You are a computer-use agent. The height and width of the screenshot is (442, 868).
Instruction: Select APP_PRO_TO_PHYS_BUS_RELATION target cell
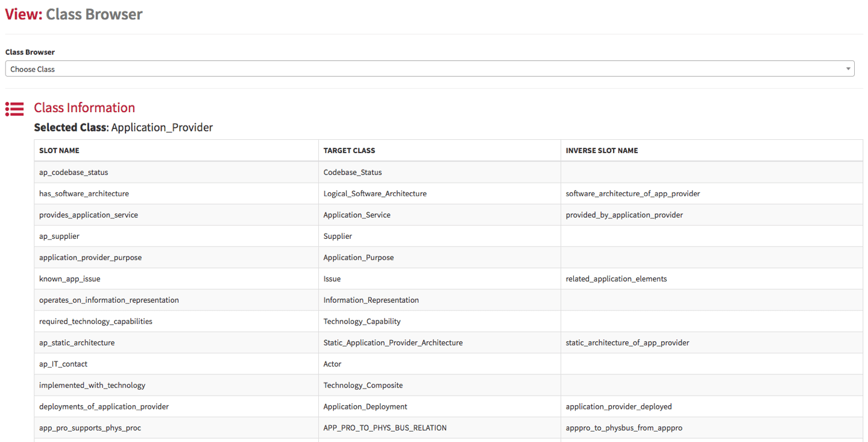(x=439, y=428)
